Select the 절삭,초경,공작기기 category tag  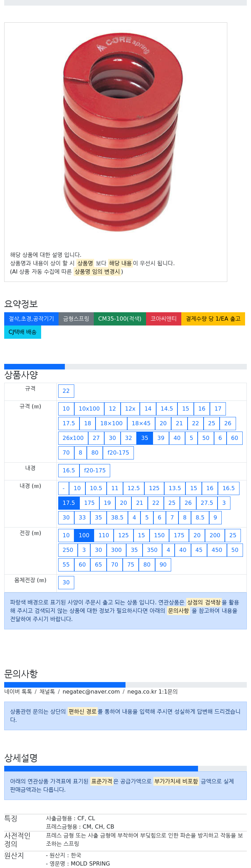pyautogui.click(x=31, y=319)
